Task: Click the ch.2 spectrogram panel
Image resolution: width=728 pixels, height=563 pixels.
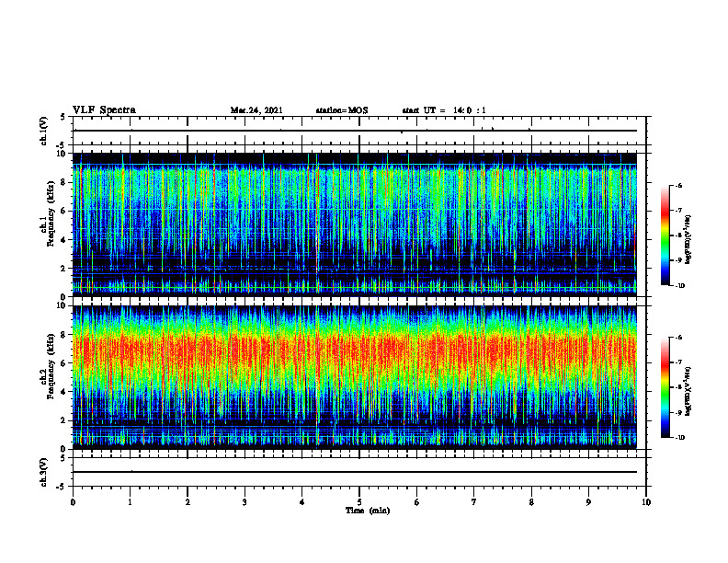Action: click(x=355, y=377)
